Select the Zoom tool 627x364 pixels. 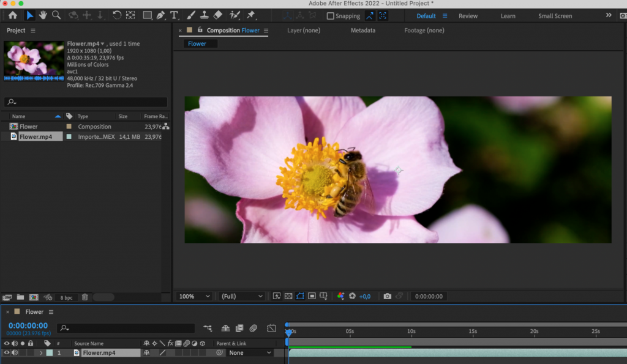point(57,15)
